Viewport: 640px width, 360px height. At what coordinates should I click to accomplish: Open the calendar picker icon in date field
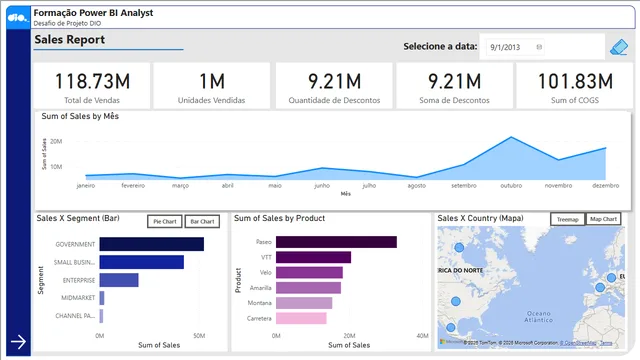click(x=539, y=47)
